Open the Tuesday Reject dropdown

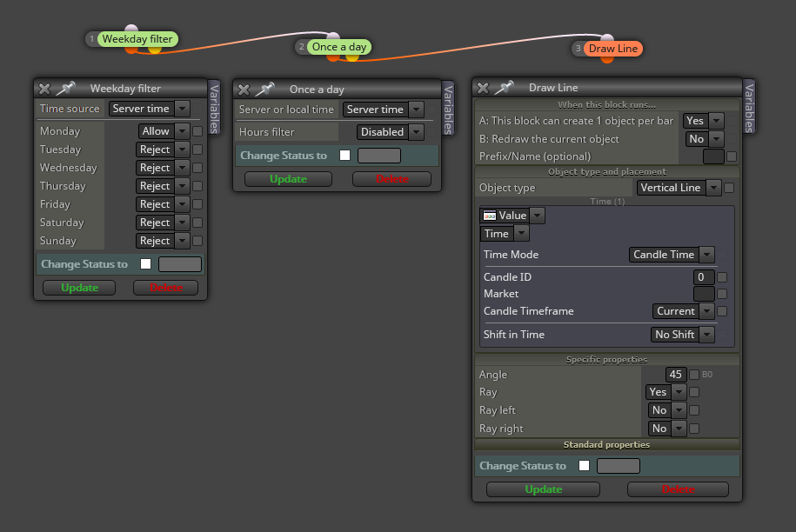coord(163,150)
